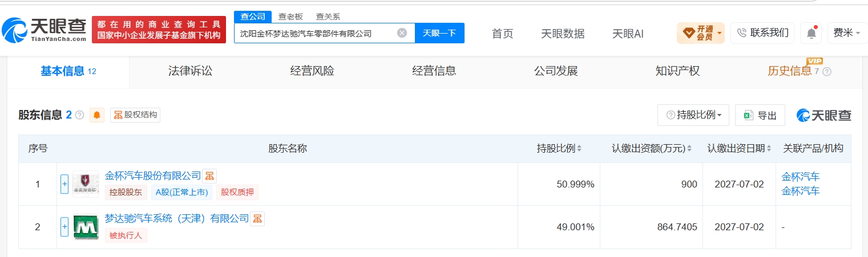Image resolution: width=868 pixels, height=257 pixels.
Task: Expand row 1 金杯汽车股份有限公司 plus button
Action: tap(64, 184)
